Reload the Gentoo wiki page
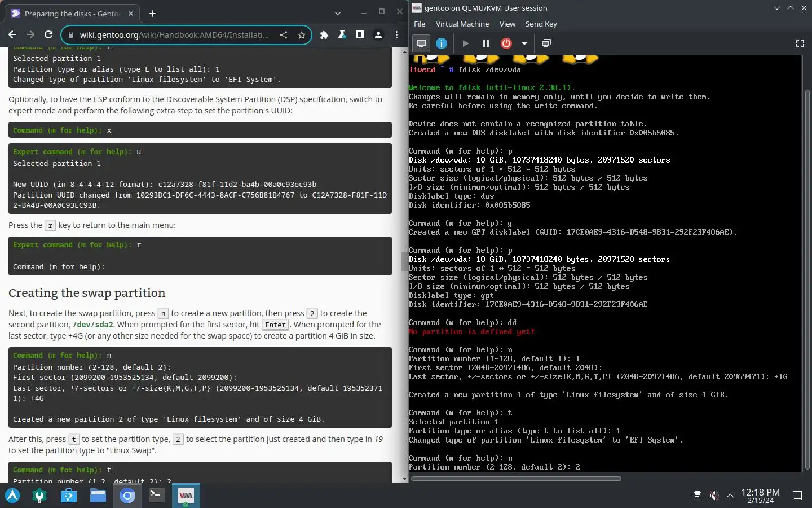The height and width of the screenshot is (508, 812). (48, 35)
